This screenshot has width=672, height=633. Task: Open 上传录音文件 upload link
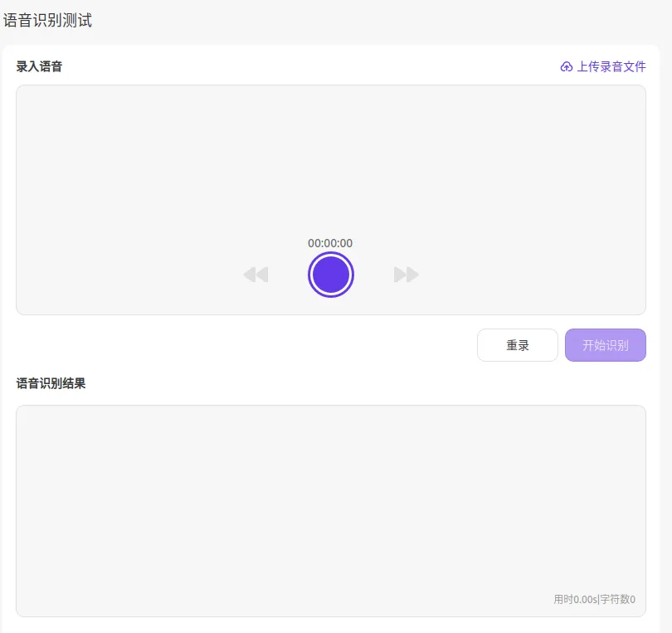pos(602,67)
